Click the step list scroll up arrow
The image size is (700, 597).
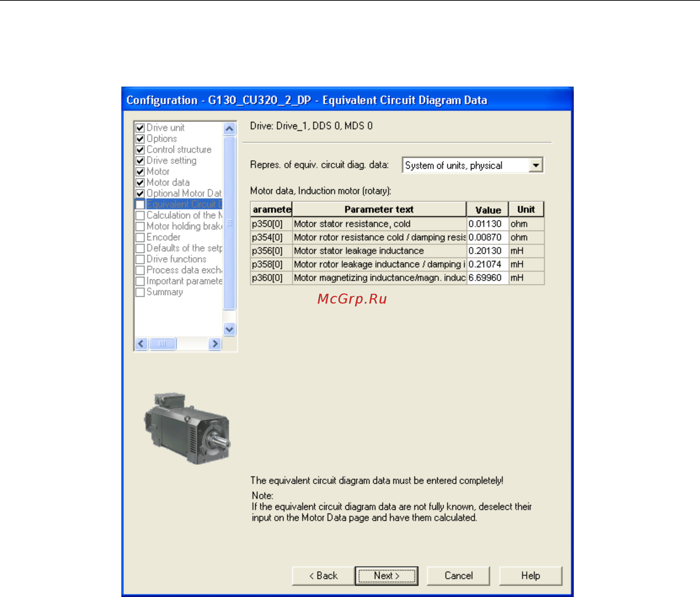tap(229, 129)
